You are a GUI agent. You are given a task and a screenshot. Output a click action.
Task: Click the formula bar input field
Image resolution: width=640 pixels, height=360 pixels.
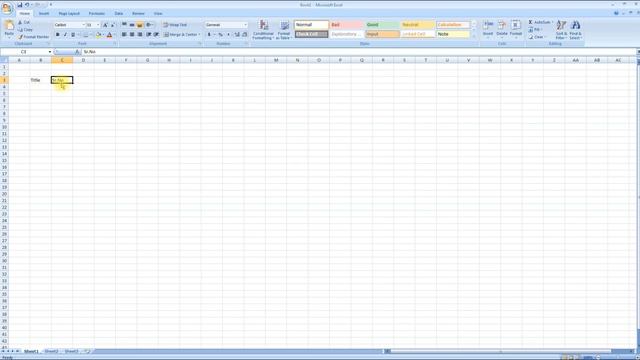[x=359, y=52]
